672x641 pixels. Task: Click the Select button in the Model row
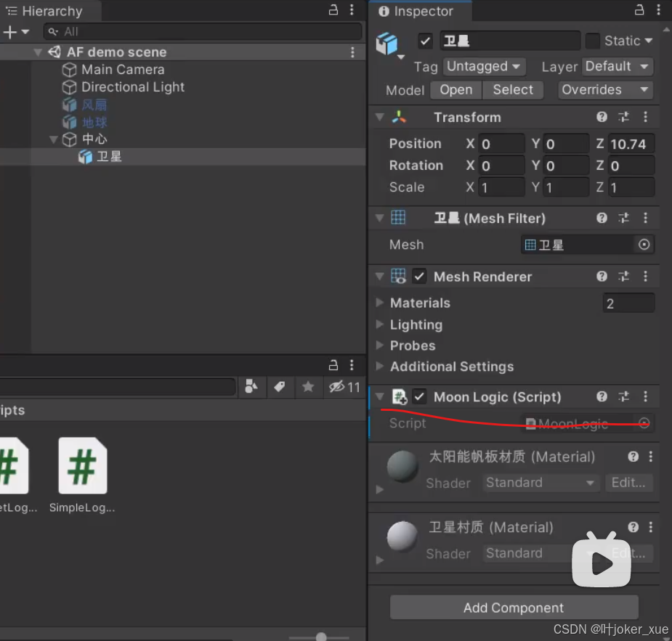point(513,90)
